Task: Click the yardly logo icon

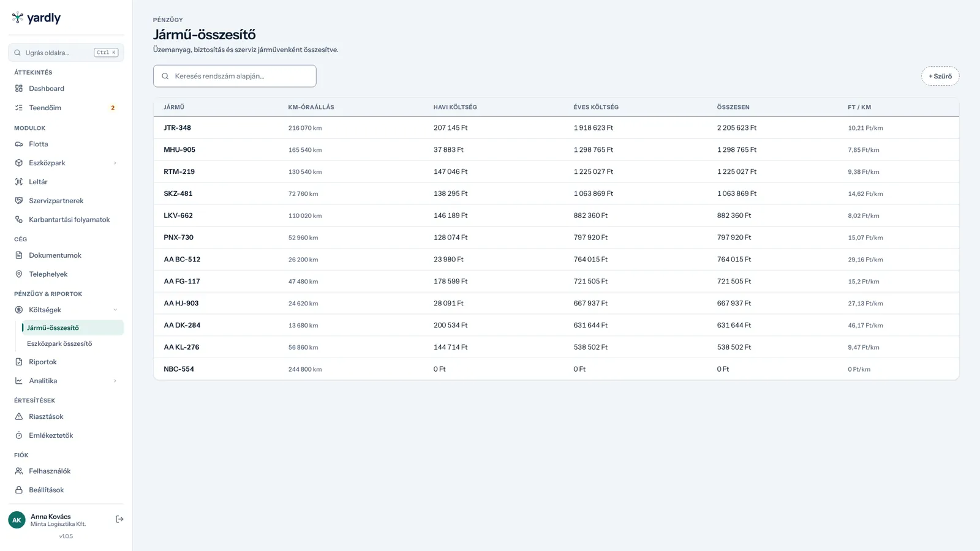Action: click(18, 18)
